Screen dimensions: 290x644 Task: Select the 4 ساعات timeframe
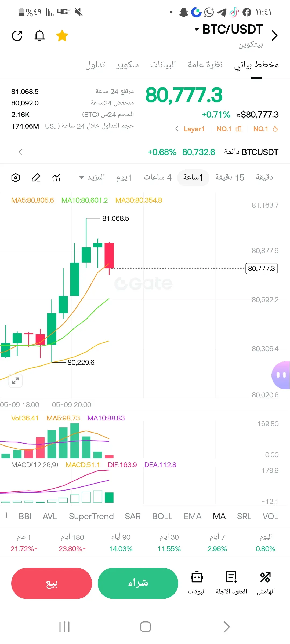click(158, 177)
